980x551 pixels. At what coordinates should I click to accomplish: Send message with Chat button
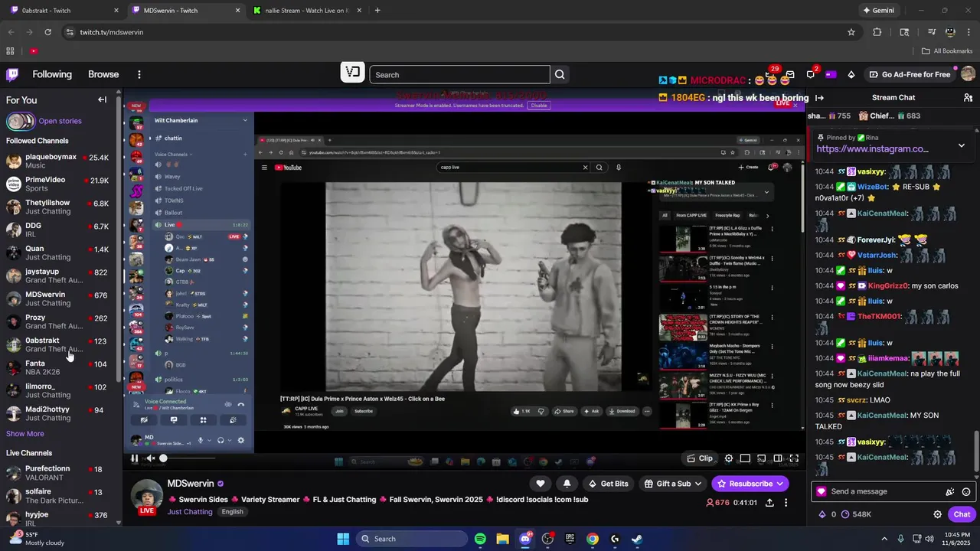(x=962, y=514)
